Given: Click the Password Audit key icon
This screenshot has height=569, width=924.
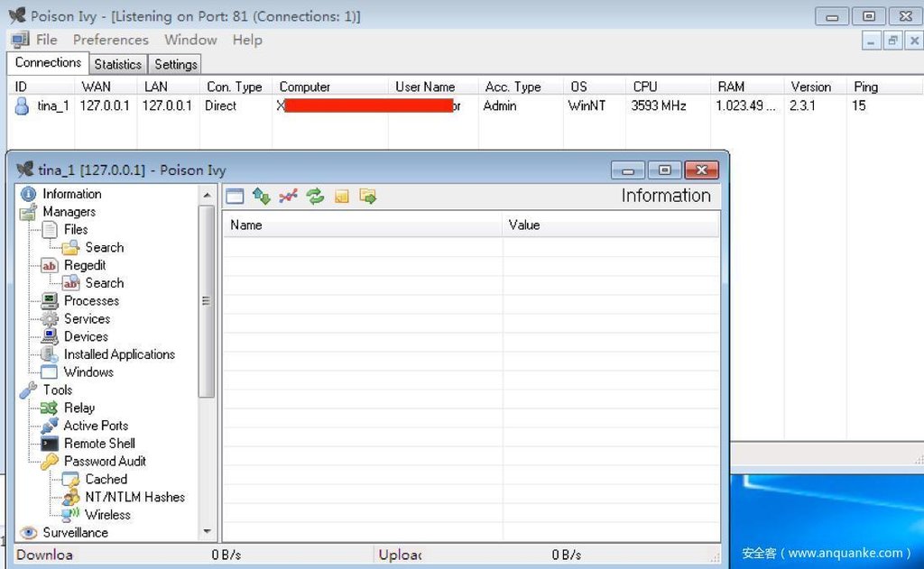Looking at the screenshot, I should 51,461.
